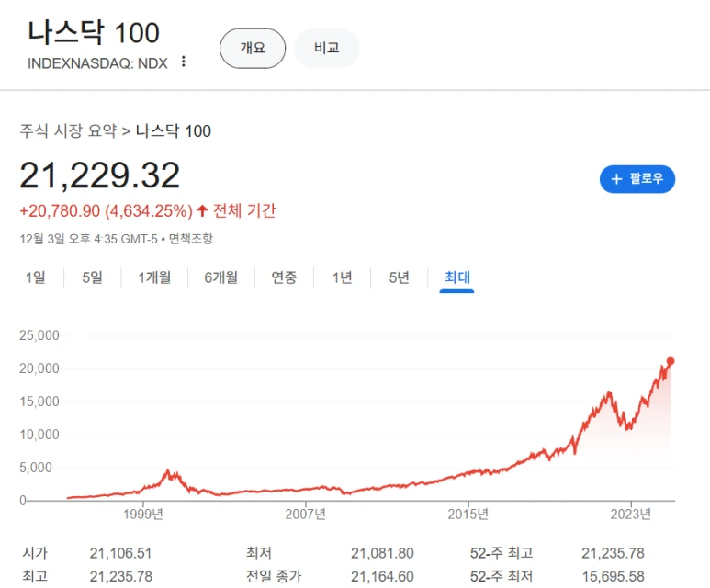Image resolution: width=710 pixels, height=588 pixels.
Task: Click the 15,000 y-axis label
Action: [x=39, y=401]
